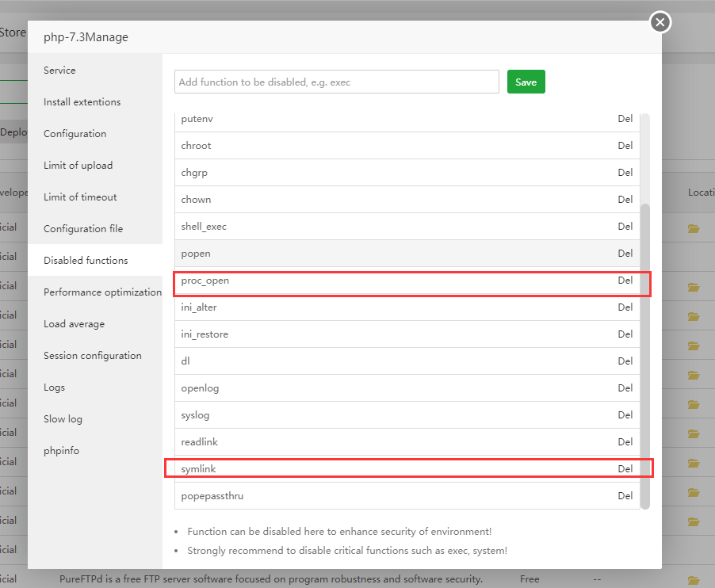Image resolution: width=715 pixels, height=588 pixels.
Task: Focus the add function input field
Action: (336, 82)
